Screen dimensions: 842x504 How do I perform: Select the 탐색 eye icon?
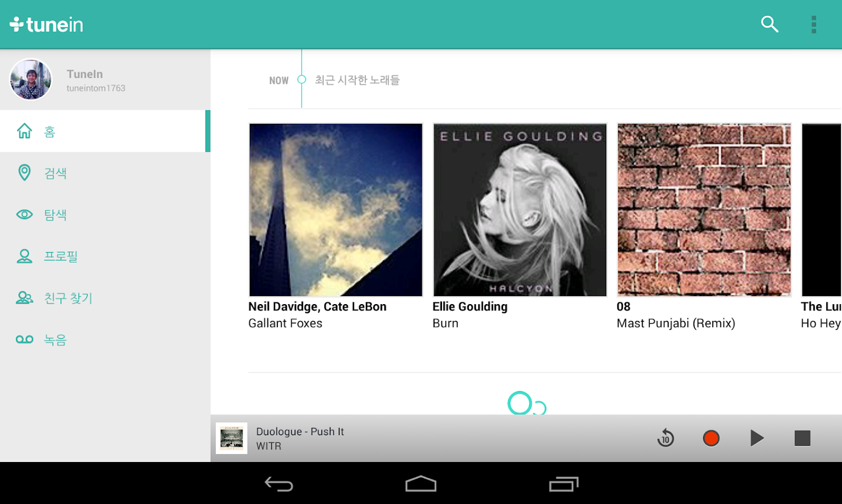(25, 214)
